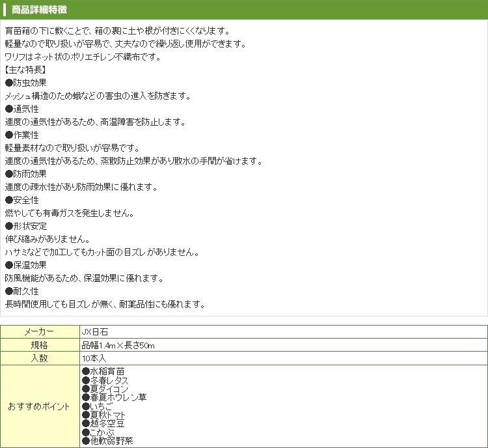Viewport: 488px width, 448px height.
Task: Click the ●安全性 bullet heading
Action: pyautogui.click(x=21, y=201)
